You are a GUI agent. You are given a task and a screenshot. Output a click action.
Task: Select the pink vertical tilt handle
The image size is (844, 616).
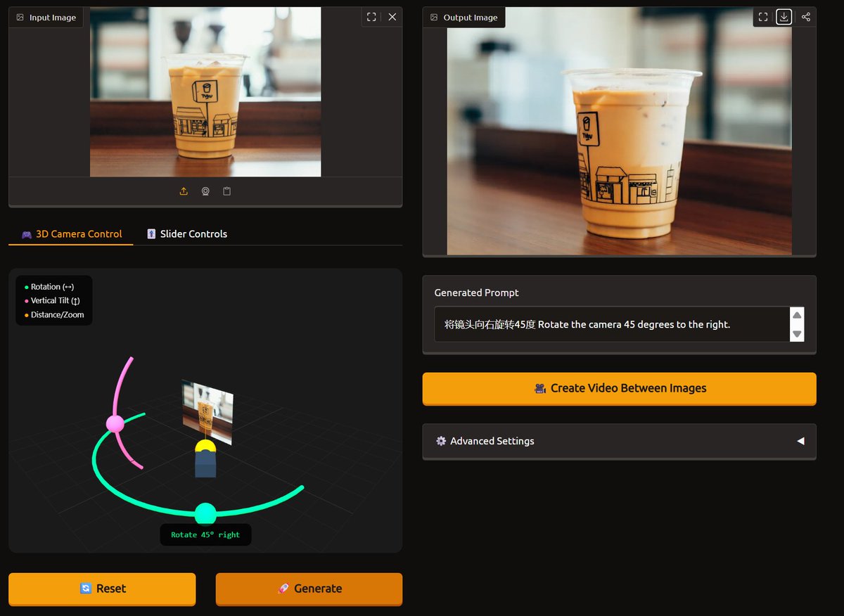pos(115,424)
